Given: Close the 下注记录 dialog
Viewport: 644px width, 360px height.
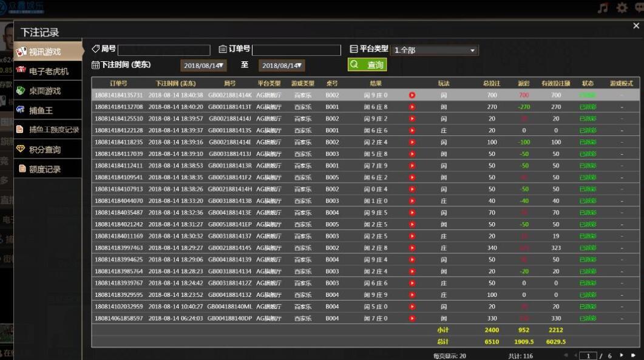Looking at the screenshot, I should pos(636,26).
